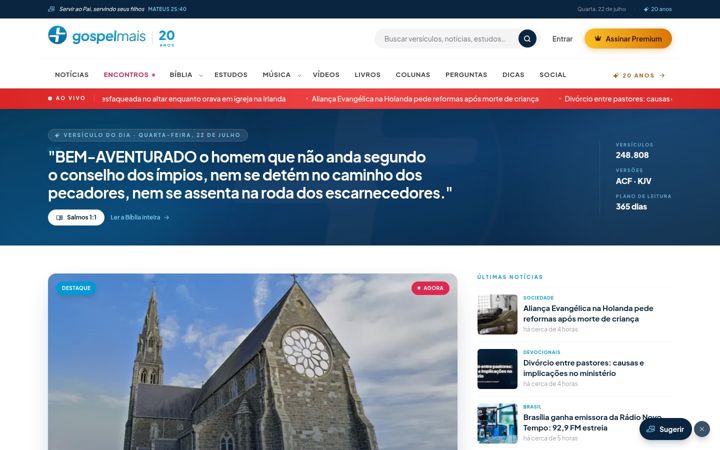Image resolution: width=720 pixels, height=450 pixels.
Task: Click the BRASIL category tag
Action: coord(532,407)
